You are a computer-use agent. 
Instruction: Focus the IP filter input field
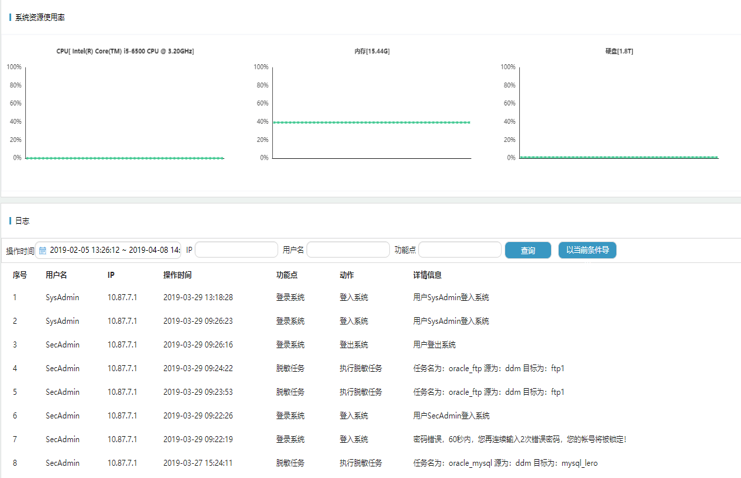pyautogui.click(x=235, y=250)
